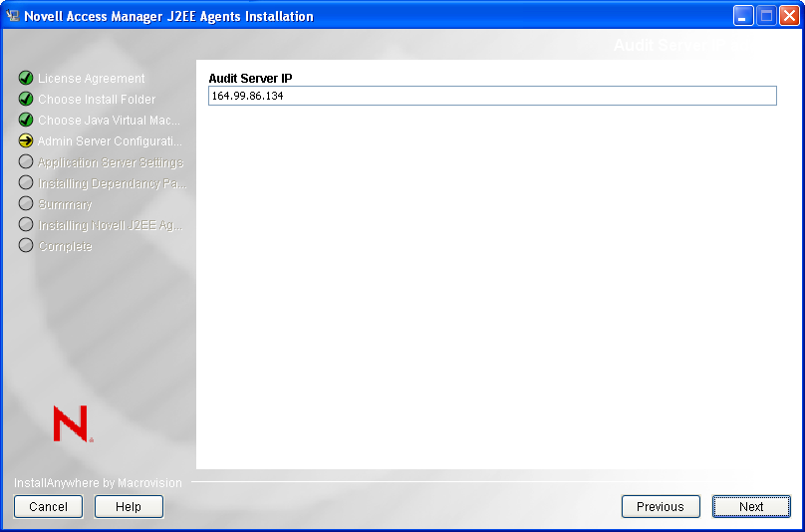This screenshot has width=805, height=532.
Task: Open Help for the installer
Action: click(x=129, y=506)
